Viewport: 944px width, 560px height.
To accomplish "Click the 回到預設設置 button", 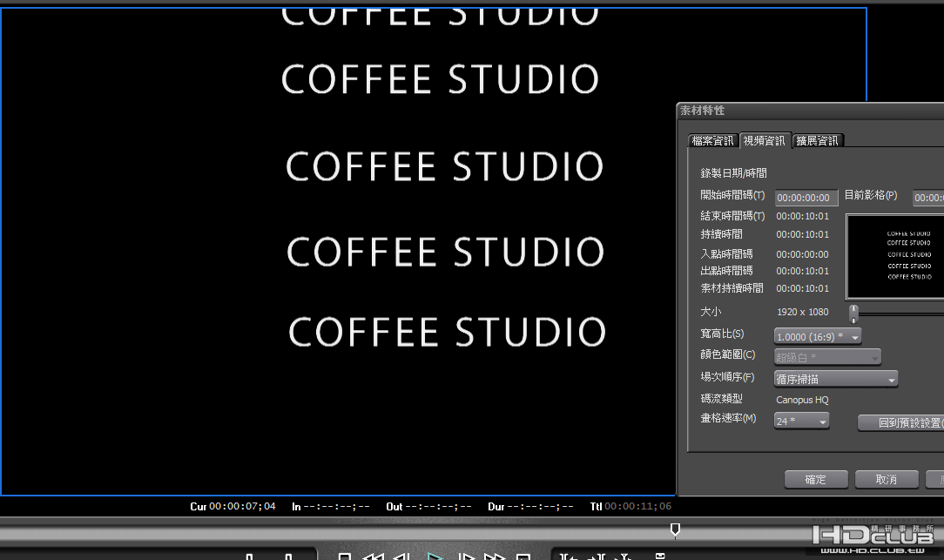I will [900, 422].
